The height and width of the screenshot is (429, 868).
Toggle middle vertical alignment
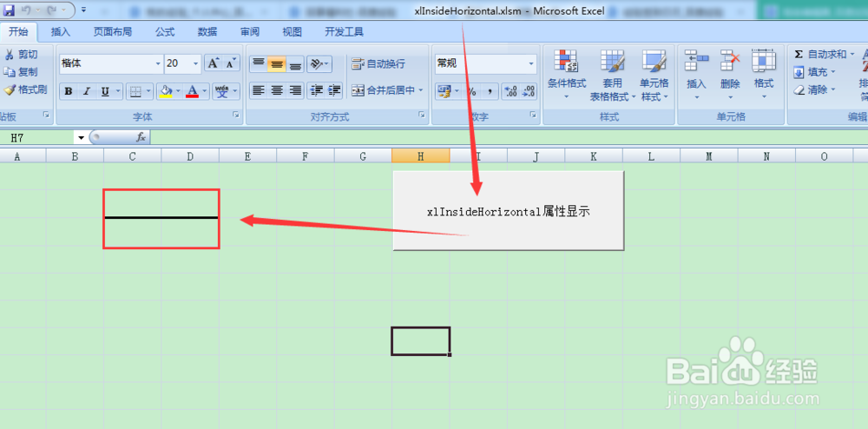coord(277,63)
